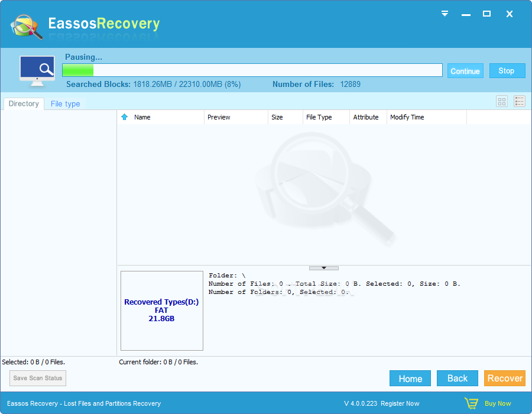Click the 'Number of Files: 12889' text
Image resolution: width=532 pixels, height=414 pixels.
point(317,84)
